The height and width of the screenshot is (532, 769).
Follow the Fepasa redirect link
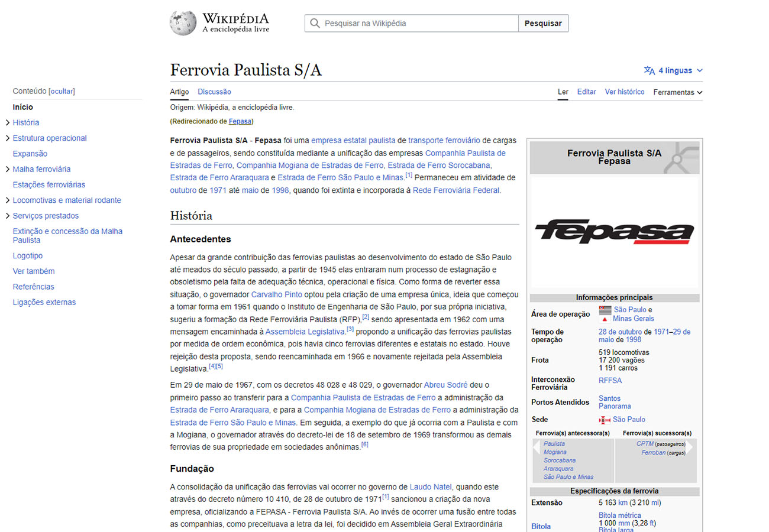tap(240, 121)
